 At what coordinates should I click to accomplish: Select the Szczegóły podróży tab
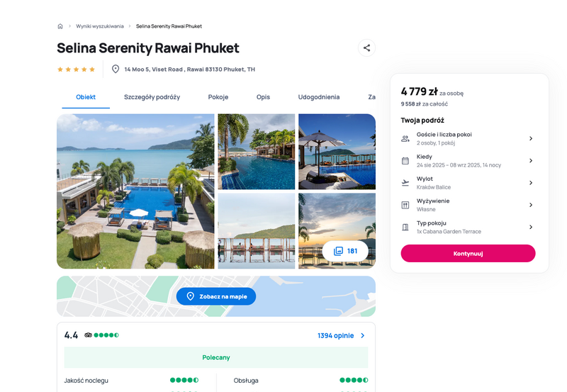pos(152,97)
